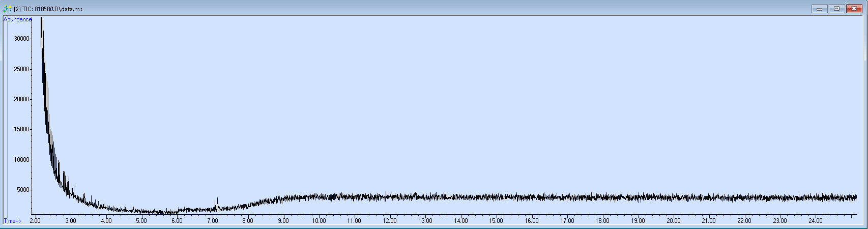Click the 30000 abundance tick label
The width and height of the screenshot is (868, 229).
[22, 39]
